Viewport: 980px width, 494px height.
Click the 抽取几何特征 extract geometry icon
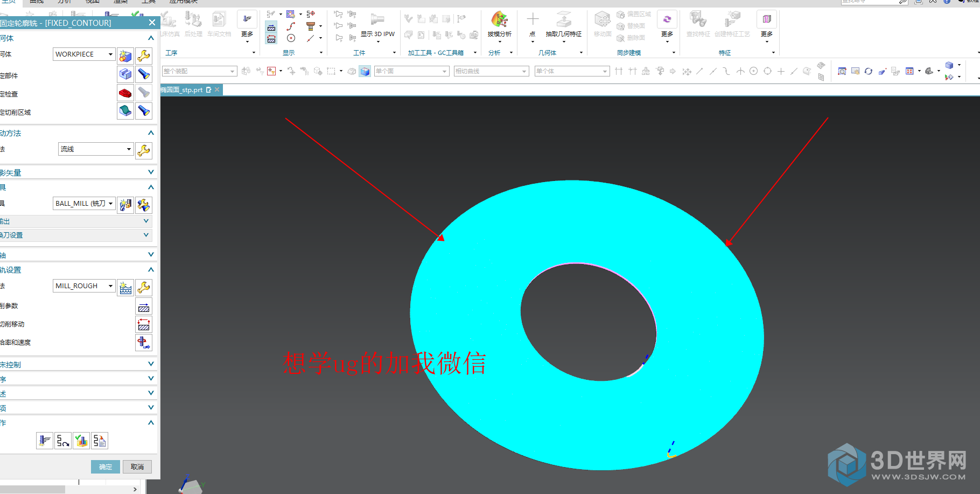(564, 25)
